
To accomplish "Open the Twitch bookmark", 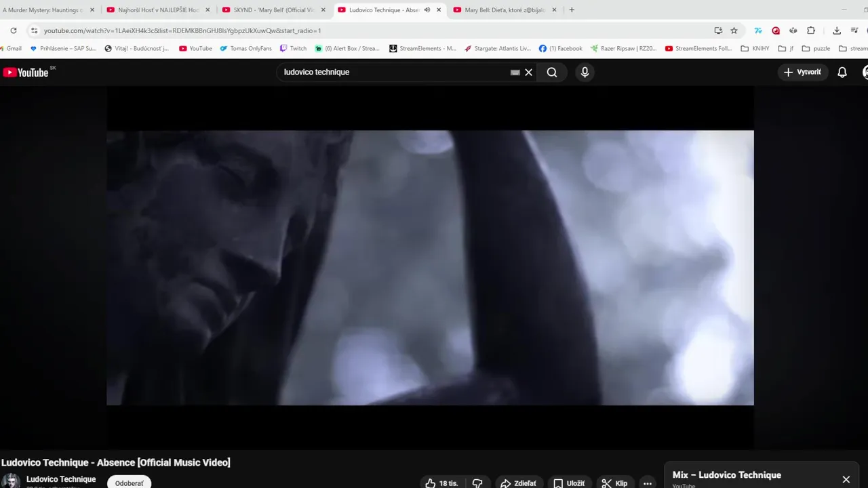I will [293, 49].
